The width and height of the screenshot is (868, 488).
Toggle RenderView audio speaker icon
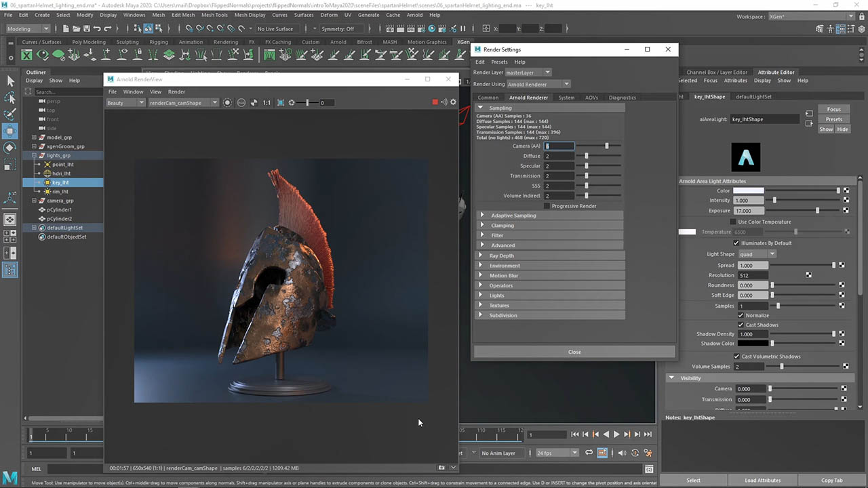point(444,102)
